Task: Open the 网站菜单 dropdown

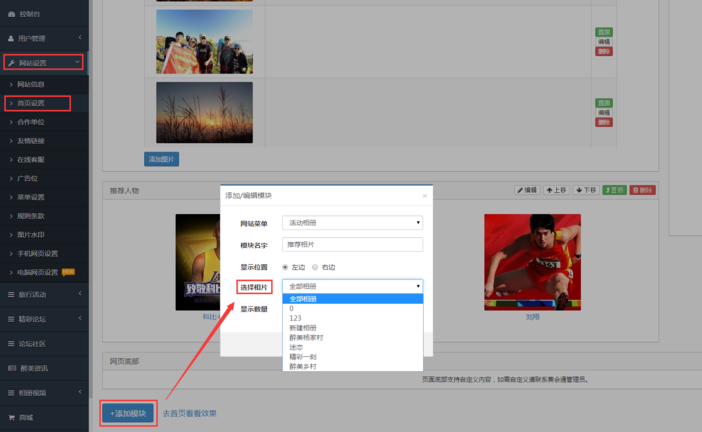Action: [x=352, y=222]
